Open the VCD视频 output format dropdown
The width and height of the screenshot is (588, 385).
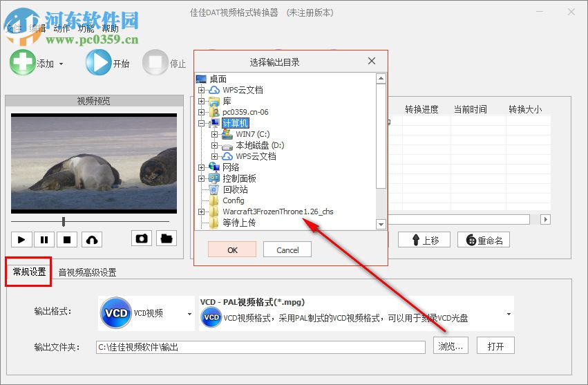point(190,314)
